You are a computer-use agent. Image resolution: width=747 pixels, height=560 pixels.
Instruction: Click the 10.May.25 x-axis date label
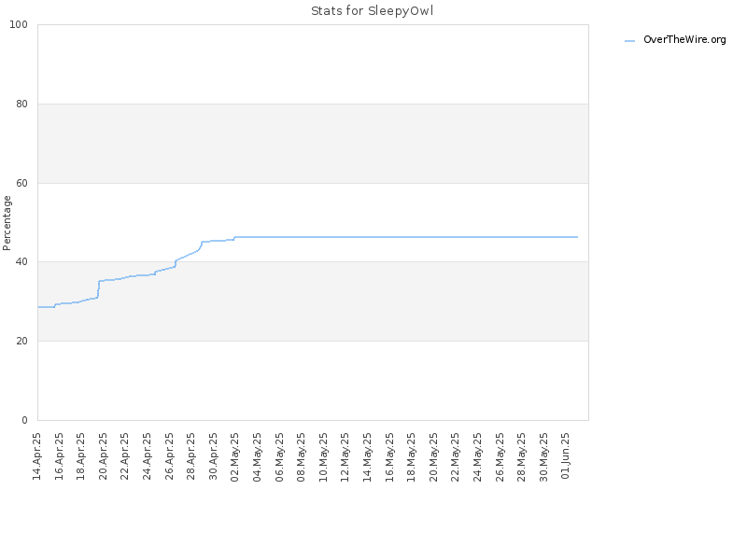coord(323,457)
